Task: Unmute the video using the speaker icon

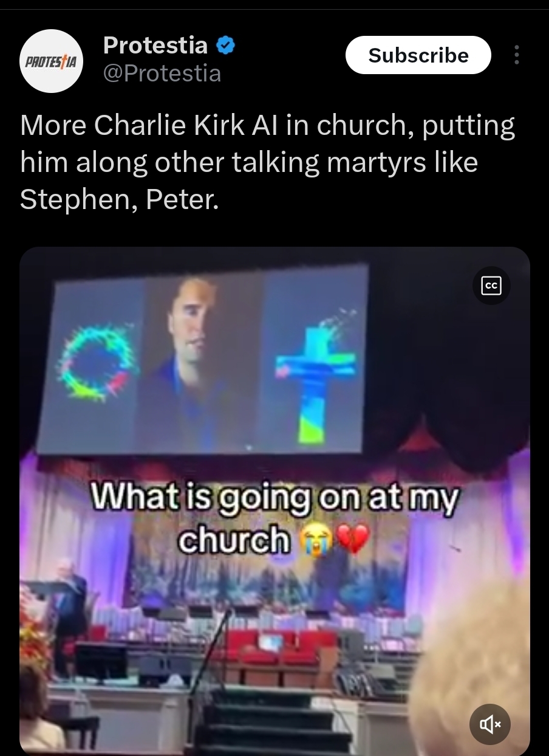Action: click(x=490, y=724)
